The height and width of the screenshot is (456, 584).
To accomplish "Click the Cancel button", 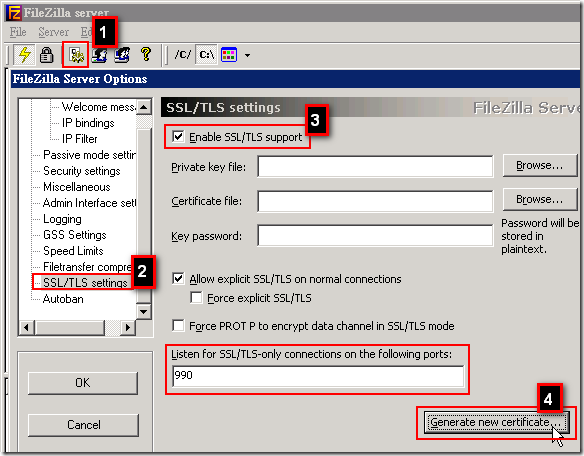I will 83,425.
